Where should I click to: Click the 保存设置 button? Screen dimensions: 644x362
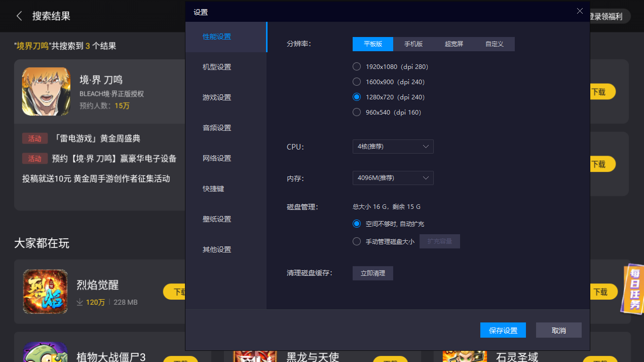pos(503,330)
